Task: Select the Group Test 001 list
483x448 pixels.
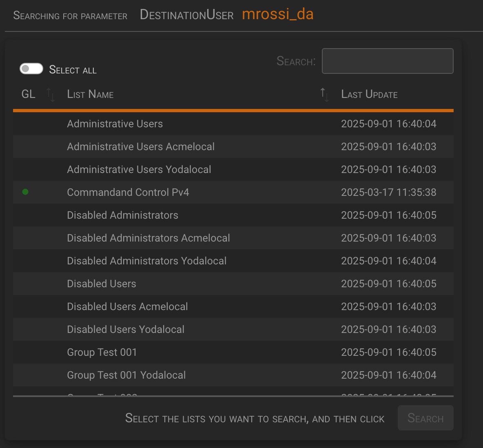Action: tap(102, 352)
